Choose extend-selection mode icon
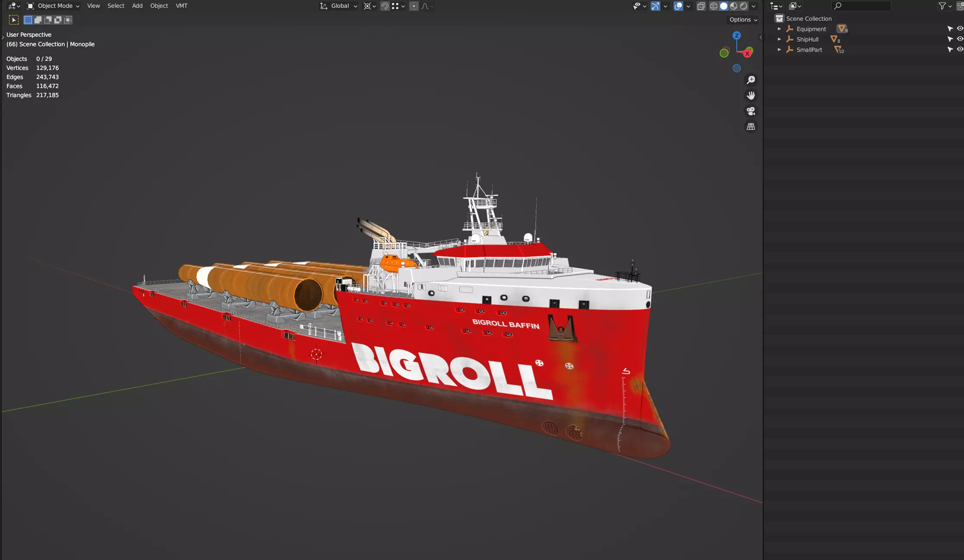The height and width of the screenshot is (560, 964). coord(38,20)
